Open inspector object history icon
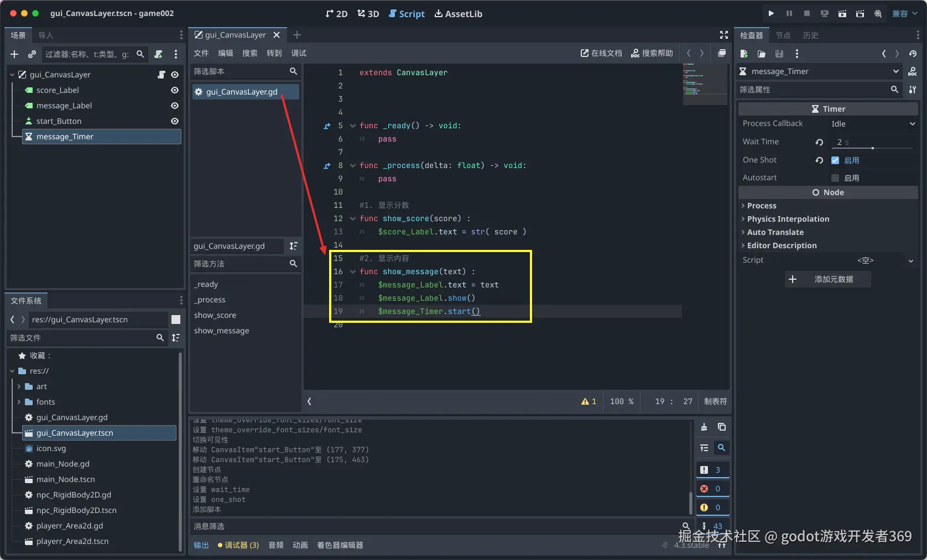The height and width of the screenshot is (560, 927). pos(913,54)
